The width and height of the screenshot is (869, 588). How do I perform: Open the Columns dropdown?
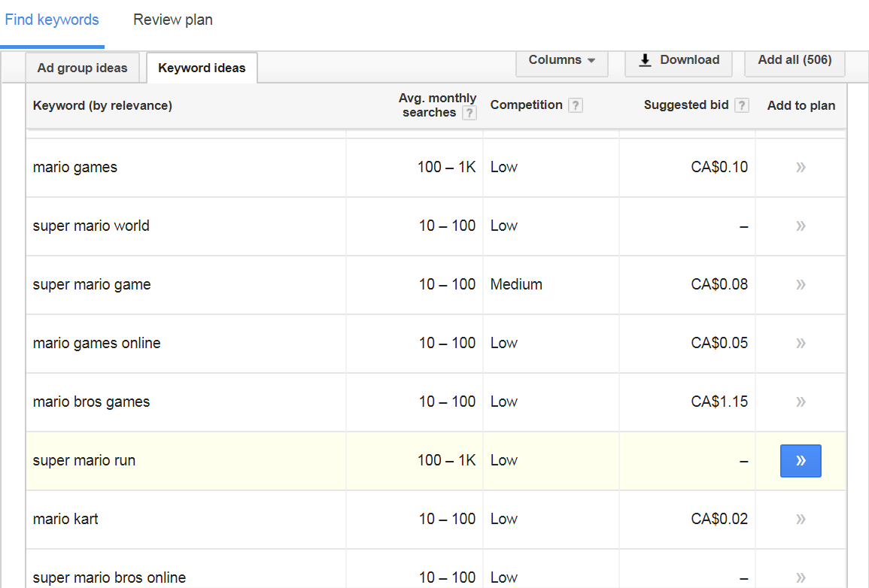point(561,60)
